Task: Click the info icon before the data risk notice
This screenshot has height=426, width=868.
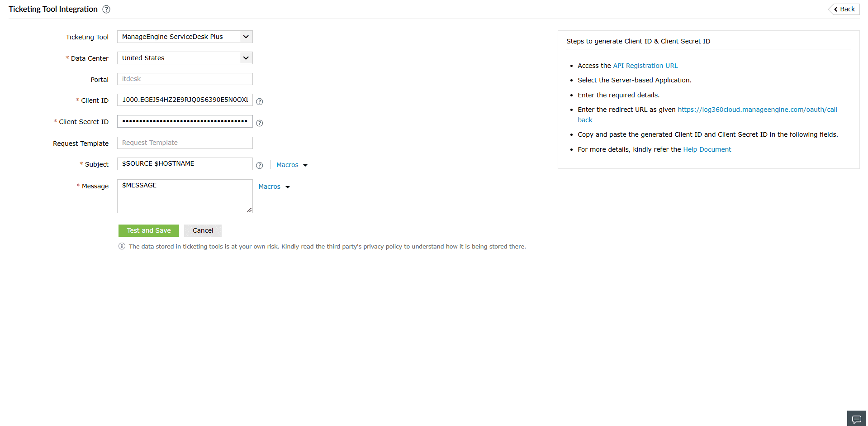Action: tap(122, 246)
